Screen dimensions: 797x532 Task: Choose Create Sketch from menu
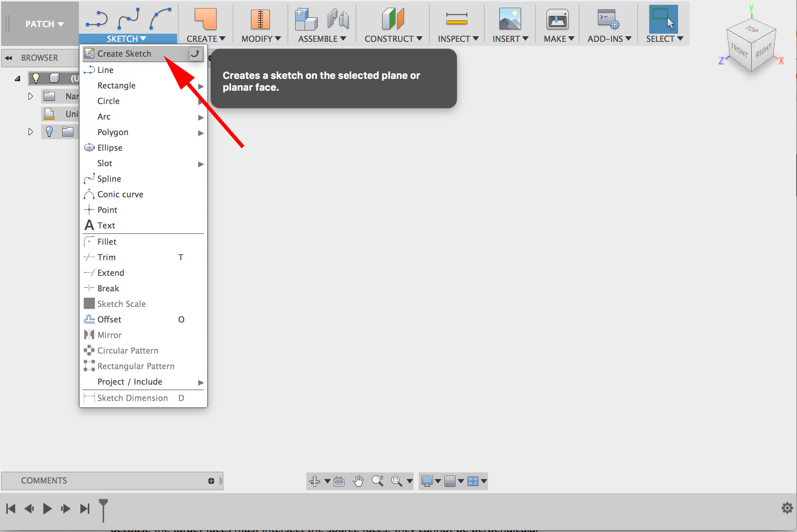tap(143, 54)
